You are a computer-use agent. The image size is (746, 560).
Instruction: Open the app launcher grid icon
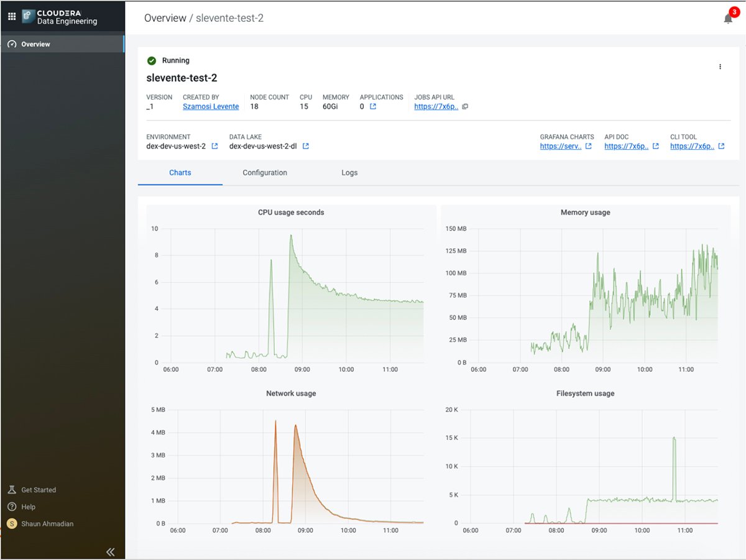tap(11, 16)
